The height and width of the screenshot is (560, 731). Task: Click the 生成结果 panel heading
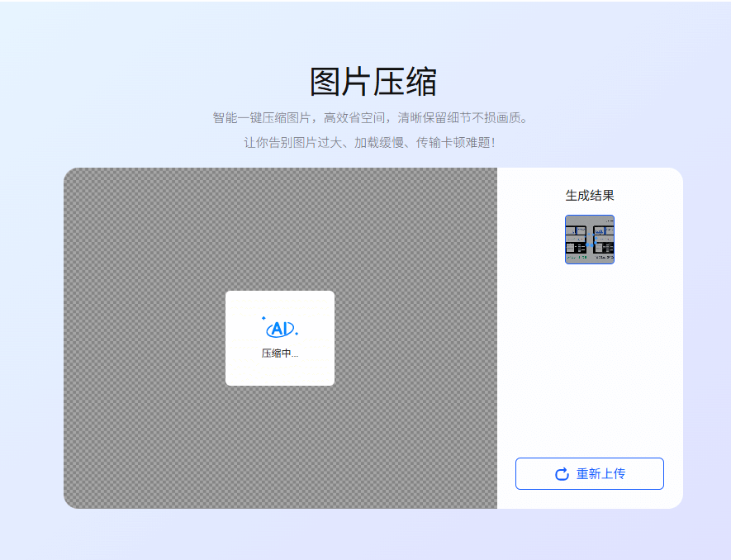coord(589,194)
